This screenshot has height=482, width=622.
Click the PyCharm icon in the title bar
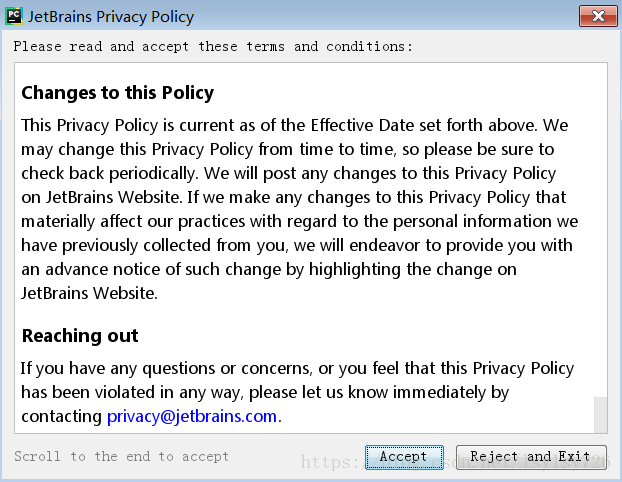(14, 16)
